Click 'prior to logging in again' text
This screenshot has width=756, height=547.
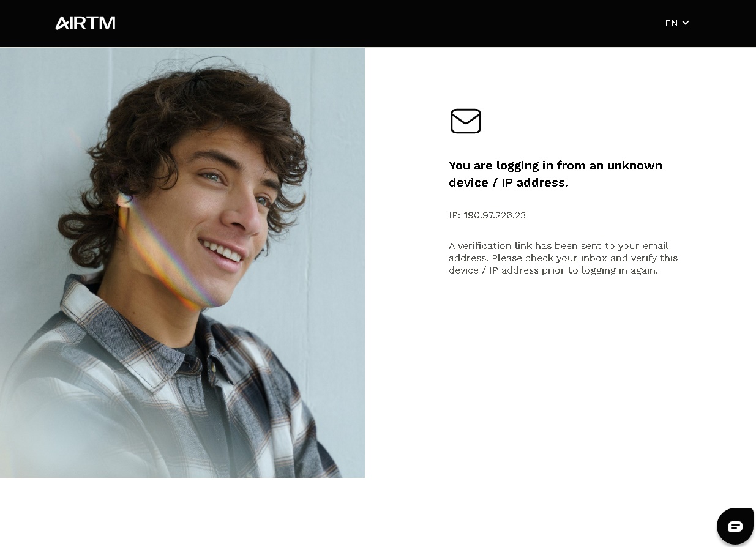point(600,270)
